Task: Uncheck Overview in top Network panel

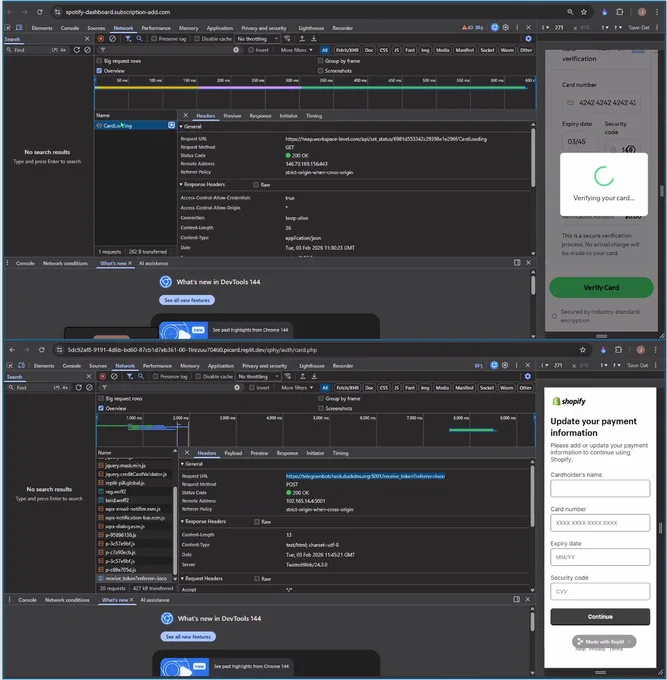Action: click(x=99, y=71)
